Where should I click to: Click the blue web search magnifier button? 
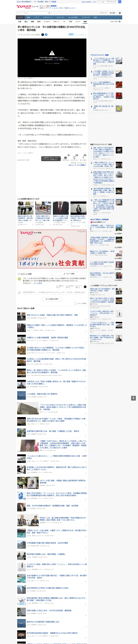(120, 2)
